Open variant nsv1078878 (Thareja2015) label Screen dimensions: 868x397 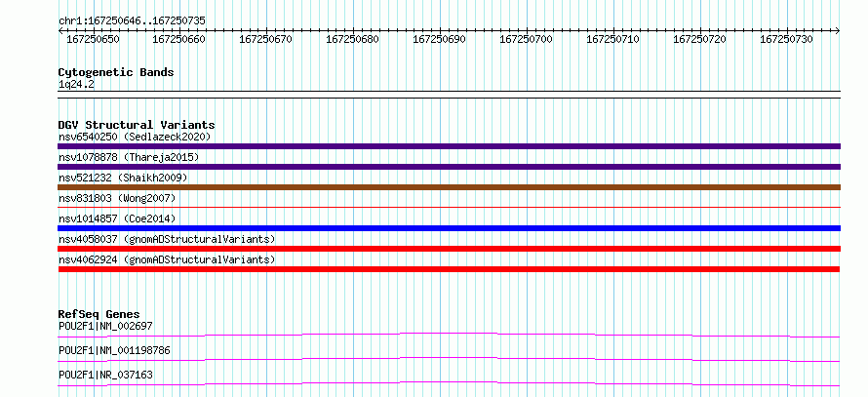(x=129, y=157)
